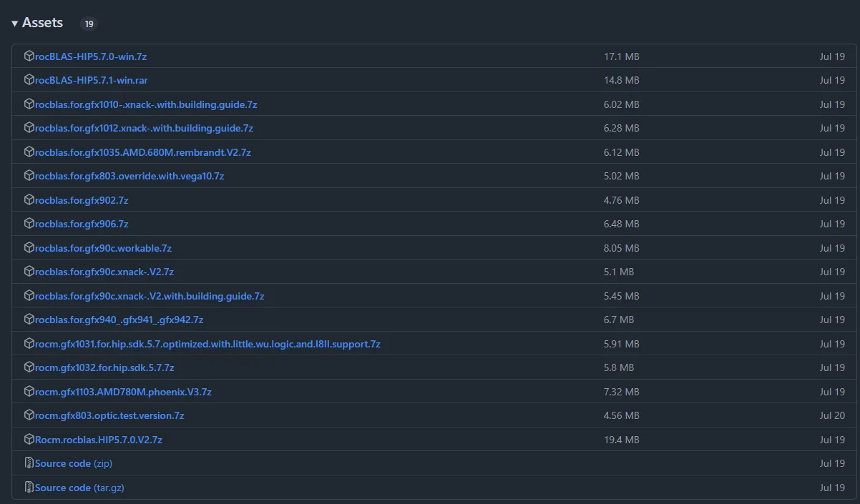Click the 17.1 MB size value
This screenshot has height=504, width=860.
622,56
